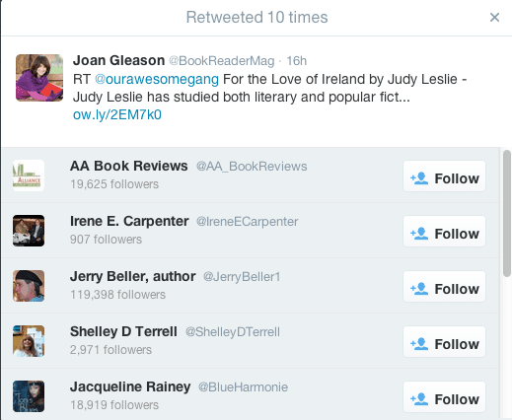Click the retweeters list scrollbar

click(507, 213)
